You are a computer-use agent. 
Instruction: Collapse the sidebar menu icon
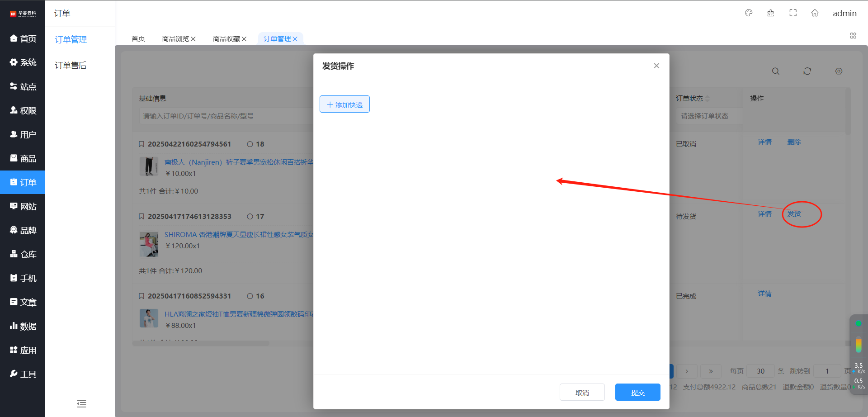click(x=81, y=403)
